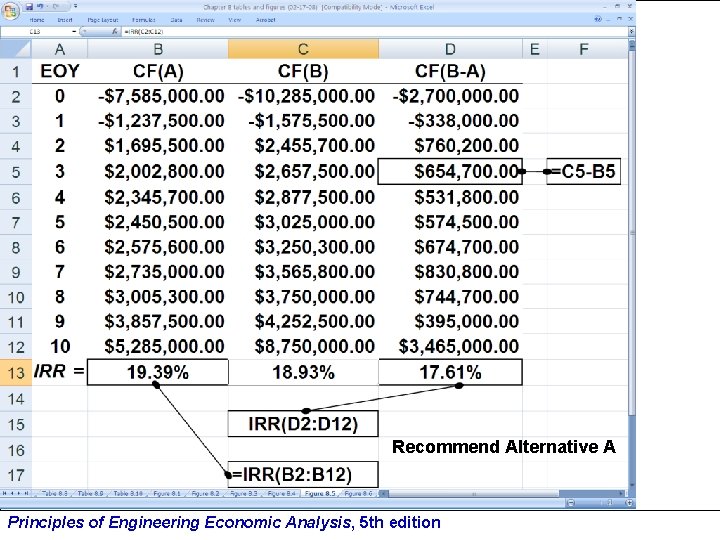Click the zoom slider handle
Viewport: 720px width, 540px height.
click(x=610, y=502)
